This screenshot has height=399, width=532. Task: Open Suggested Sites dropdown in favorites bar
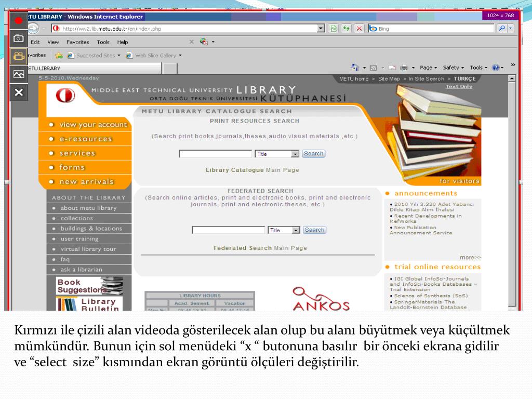[94, 55]
